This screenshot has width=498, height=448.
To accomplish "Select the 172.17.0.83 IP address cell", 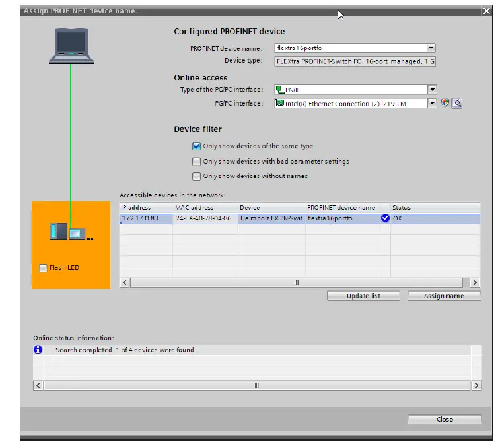I will [146, 218].
